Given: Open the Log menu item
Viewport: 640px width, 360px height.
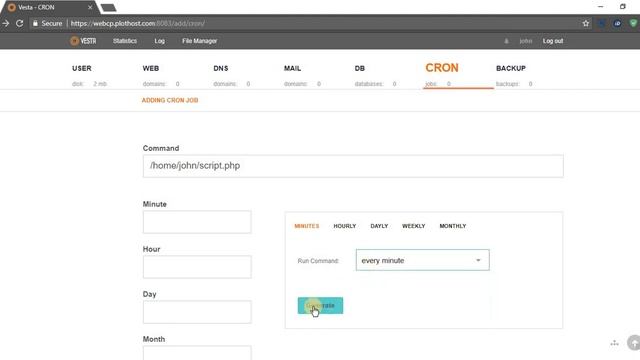Looking at the screenshot, I should point(160,41).
